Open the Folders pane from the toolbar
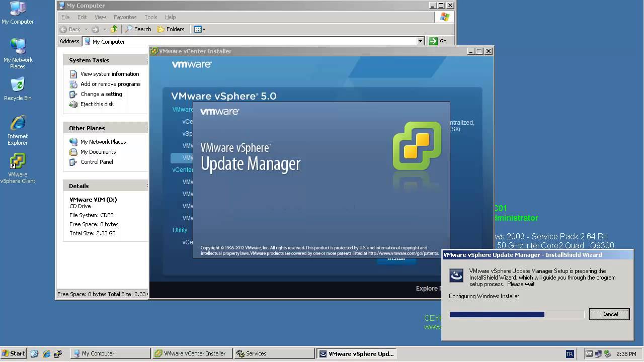Image resolution: width=644 pixels, height=362 pixels. click(171, 29)
